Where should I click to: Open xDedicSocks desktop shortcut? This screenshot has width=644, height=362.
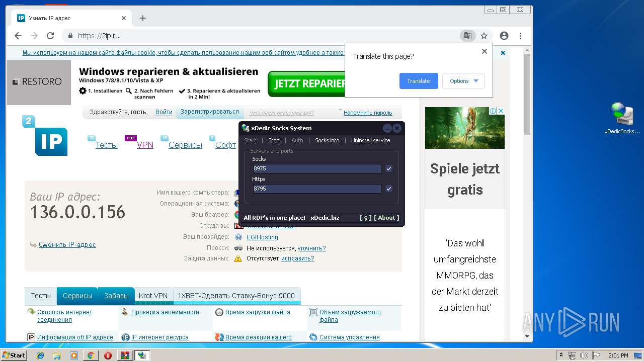622,119
